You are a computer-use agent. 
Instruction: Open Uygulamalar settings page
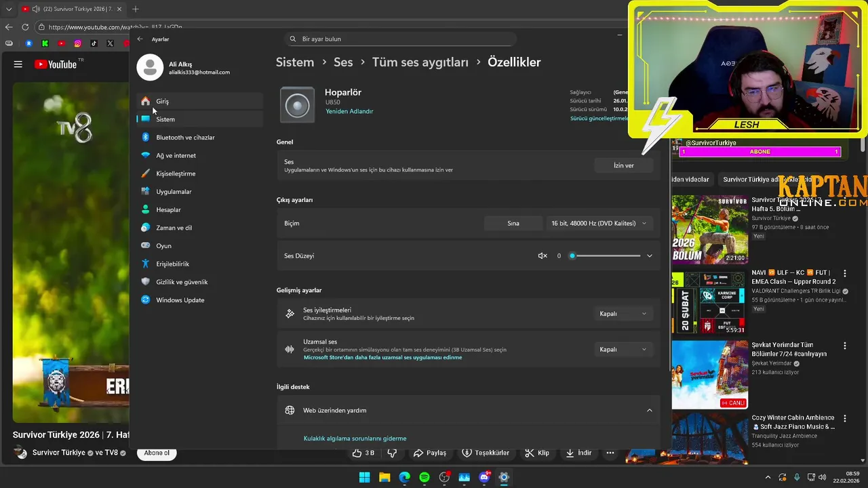pos(200,192)
